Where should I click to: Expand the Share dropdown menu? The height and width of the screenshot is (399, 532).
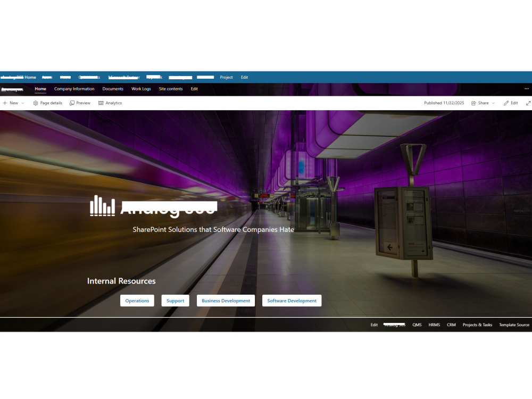tap(483, 103)
